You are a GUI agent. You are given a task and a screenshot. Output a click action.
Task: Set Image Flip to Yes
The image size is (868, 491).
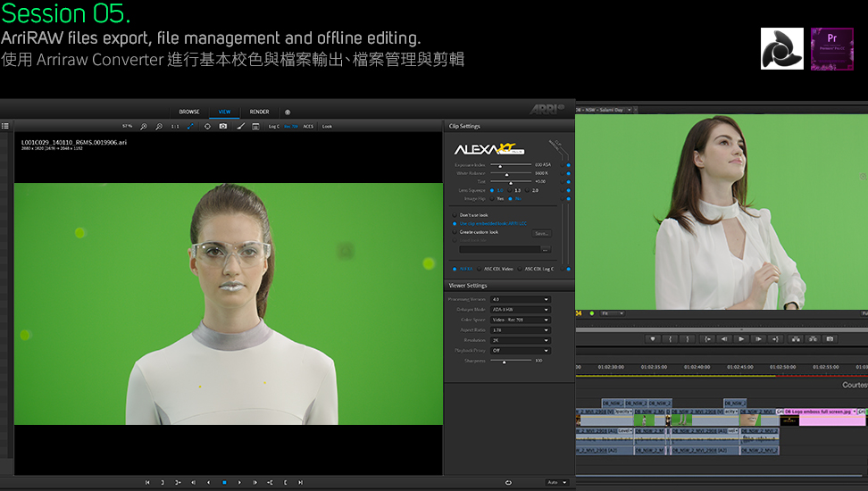(x=492, y=199)
